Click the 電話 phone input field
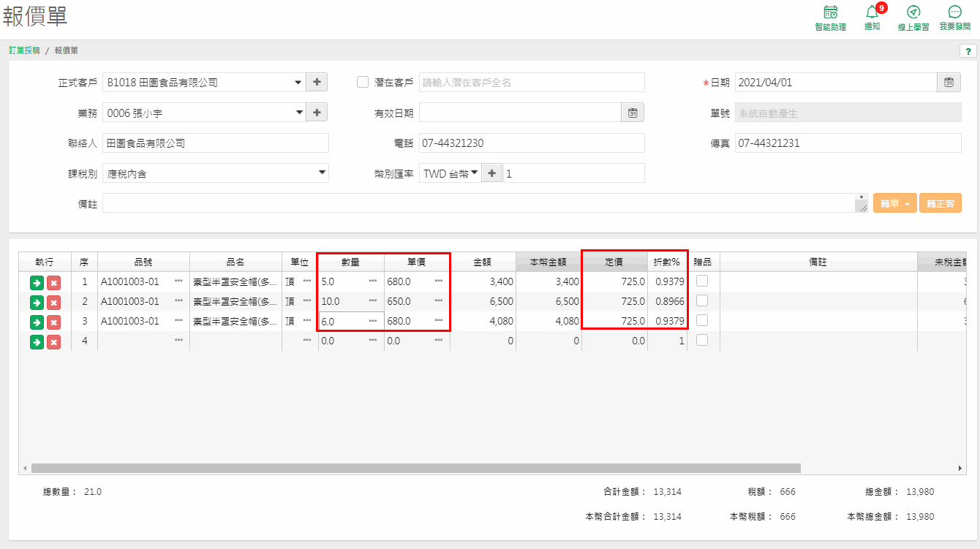This screenshot has height=549, width=980. click(x=532, y=143)
